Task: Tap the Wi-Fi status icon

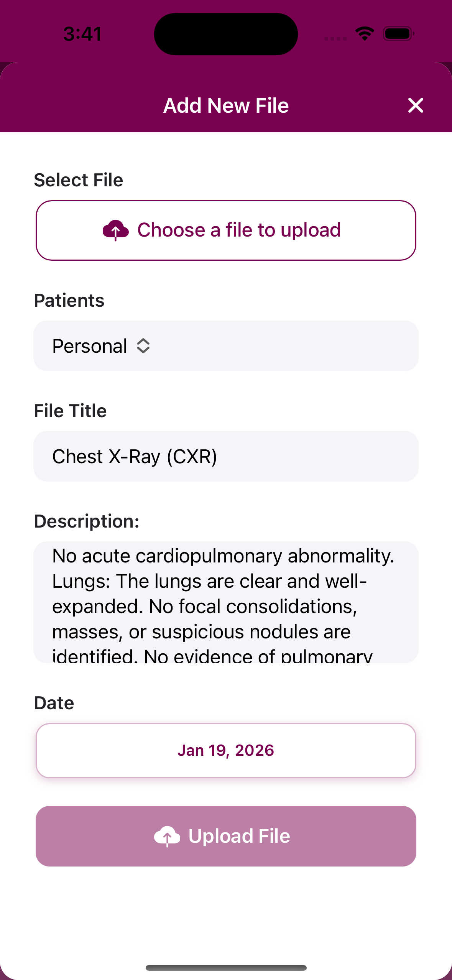Action: (365, 34)
